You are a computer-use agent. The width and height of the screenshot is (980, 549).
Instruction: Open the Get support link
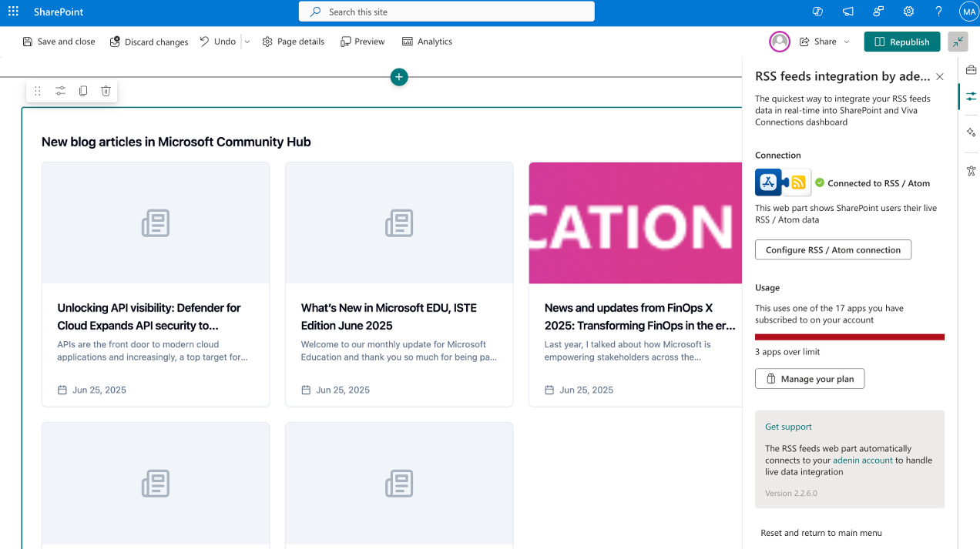[788, 427]
